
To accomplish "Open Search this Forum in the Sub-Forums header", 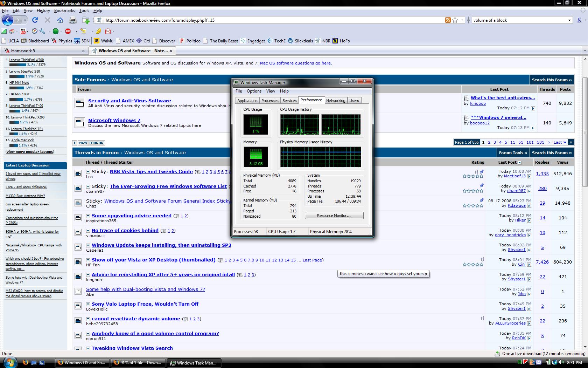I will (552, 80).
